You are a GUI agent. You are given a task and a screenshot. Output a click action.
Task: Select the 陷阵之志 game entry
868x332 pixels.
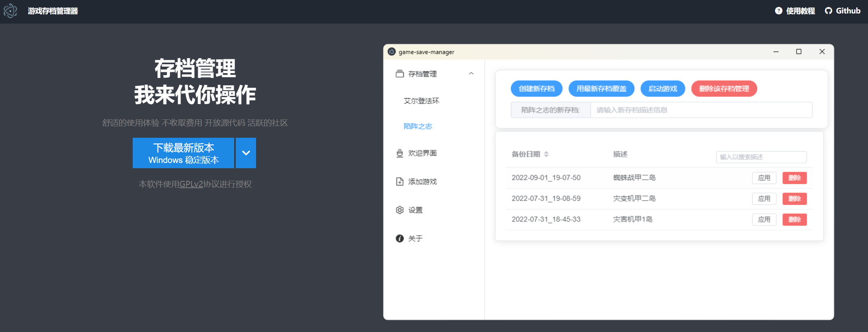click(418, 126)
